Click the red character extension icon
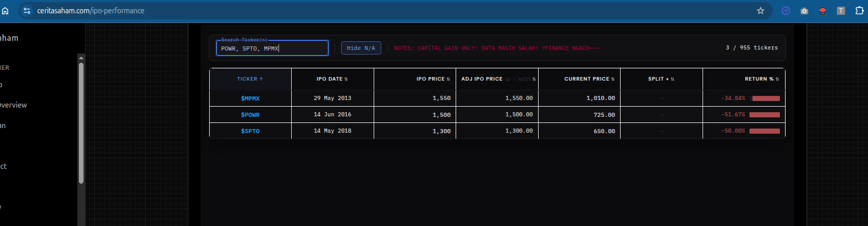The height and width of the screenshot is (226, 868). pyautogui.click(x=823, y=11)
